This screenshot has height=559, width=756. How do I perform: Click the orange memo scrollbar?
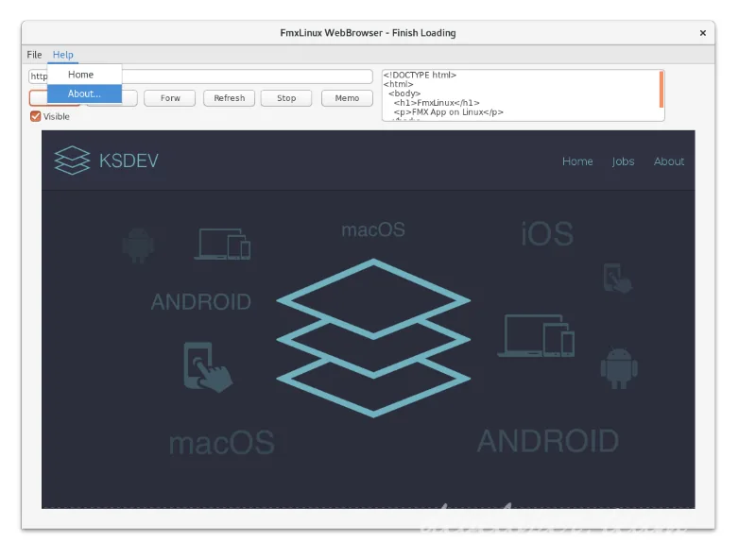pyautogui.click(x=661, y=90)
